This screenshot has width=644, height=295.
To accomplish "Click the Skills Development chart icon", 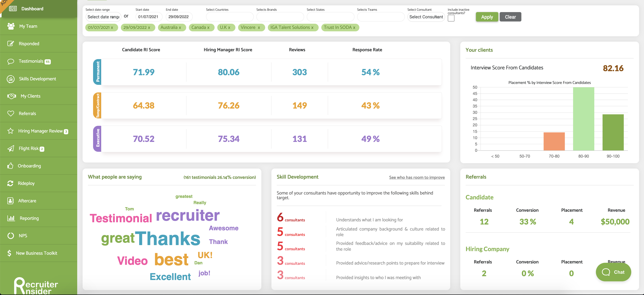I will pyautogui.click(x=11, y=79).
